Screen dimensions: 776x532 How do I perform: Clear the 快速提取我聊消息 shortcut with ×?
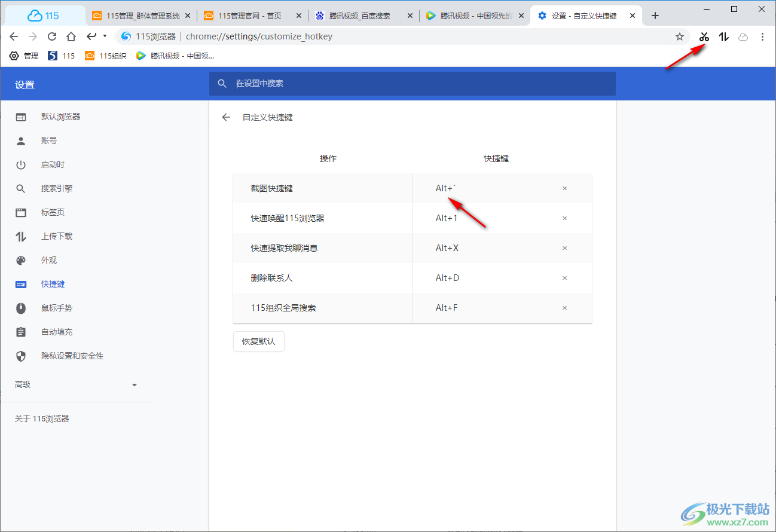tap(564, 248)
